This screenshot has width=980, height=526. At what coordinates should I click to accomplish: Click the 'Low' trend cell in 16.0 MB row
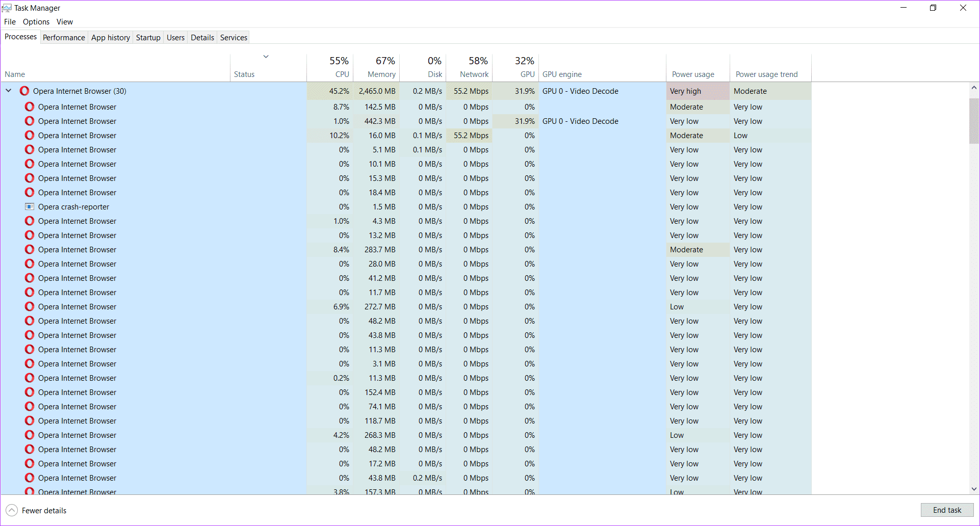[x=770, y=135]
